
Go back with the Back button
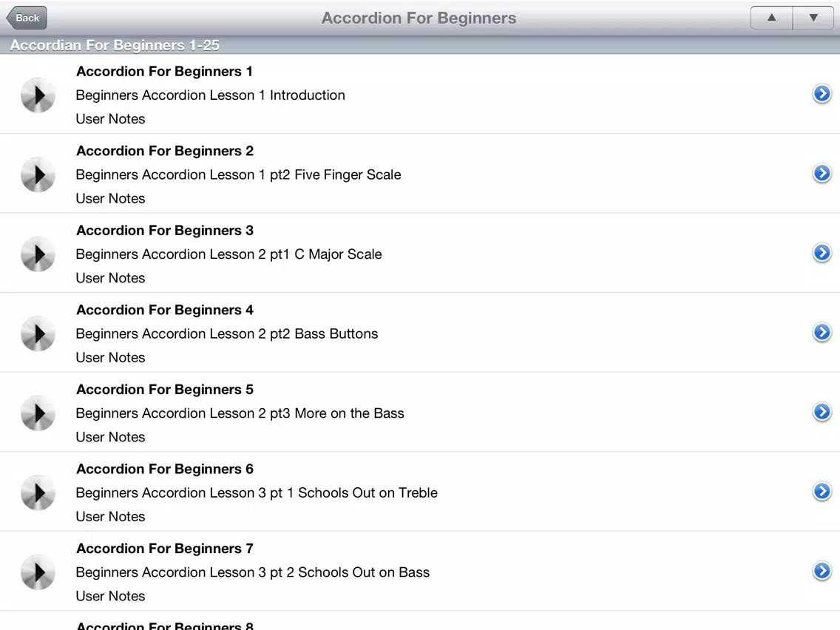coord(27,18)
